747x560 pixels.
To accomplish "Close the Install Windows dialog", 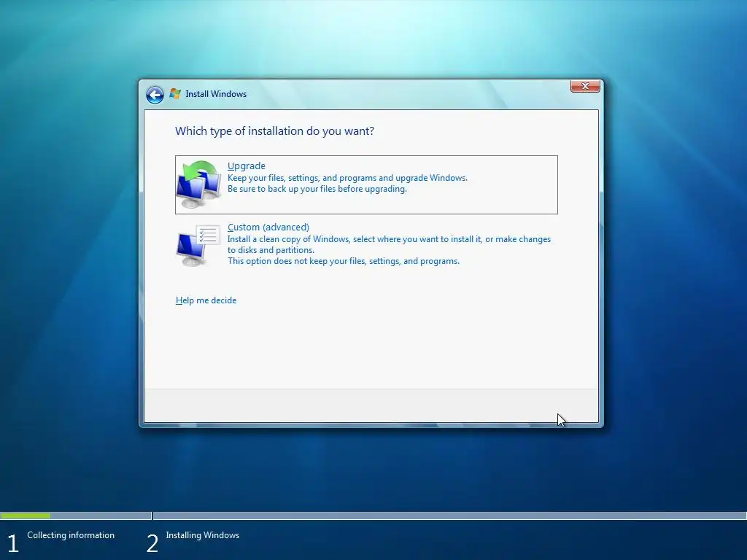I will point(585,86).
